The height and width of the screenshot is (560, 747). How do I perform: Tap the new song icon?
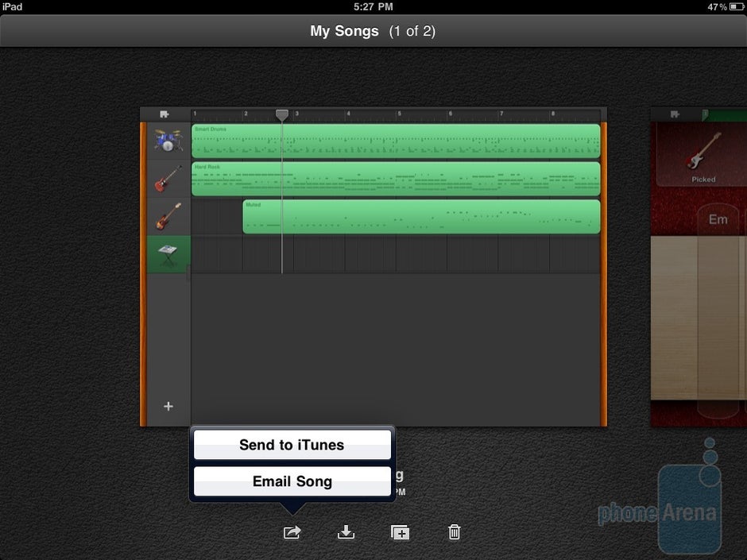(x=399, y=532)
